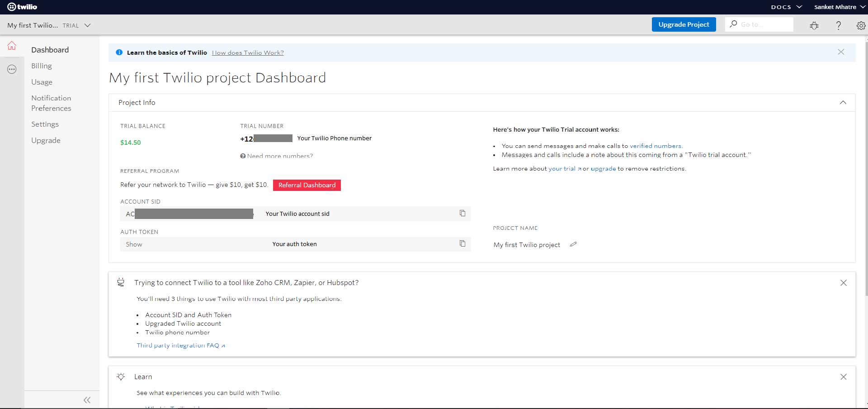The width and height of the screenshot is (868, 409).
Task: Collapse the sidebar with double chevron
Action: tap(87, 400)
